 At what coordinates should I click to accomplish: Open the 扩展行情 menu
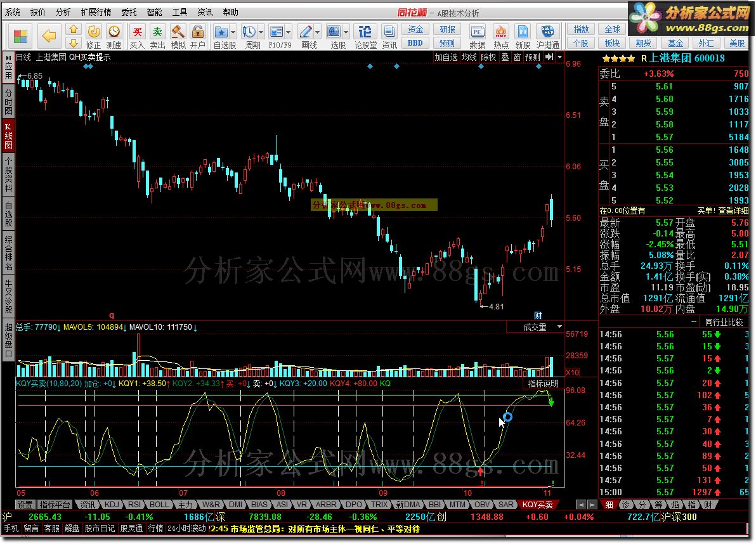[96, 12]
